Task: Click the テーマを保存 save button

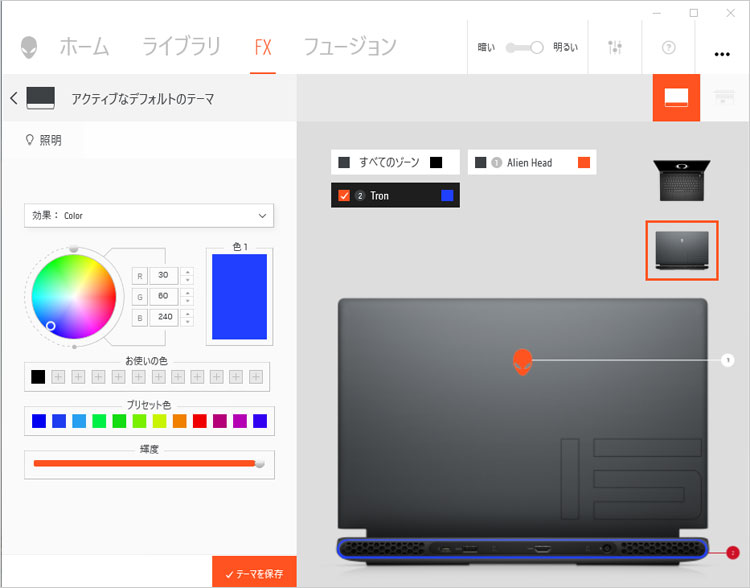Action: point(254,573)
